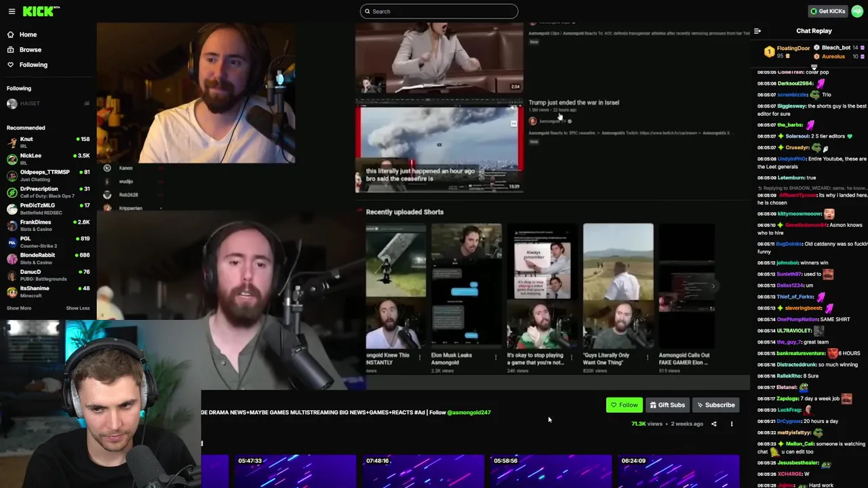Click the KICK logo
The height and width of the screenshot is (488, 868).
[41, 11]
